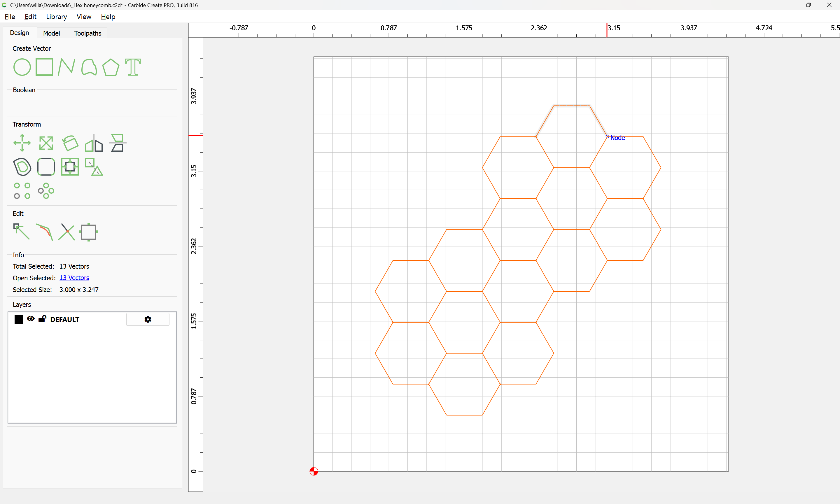Switch to the Model tab
The image size is (840, 504).
(52, 33)
